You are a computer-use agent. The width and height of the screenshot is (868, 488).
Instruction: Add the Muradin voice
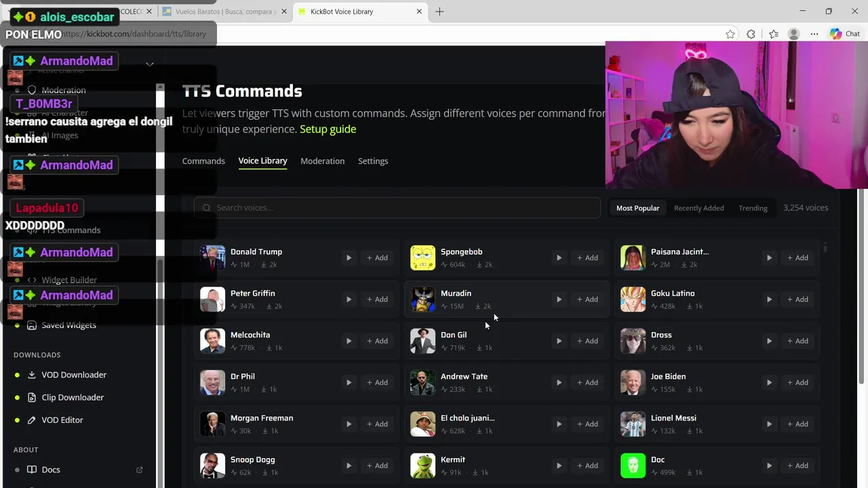[587, 299]
